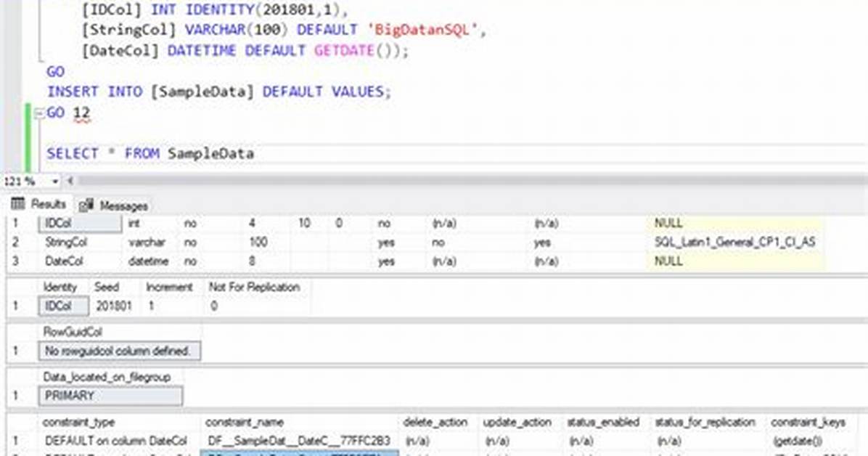Click the constraint_name column header

[245, 422]
